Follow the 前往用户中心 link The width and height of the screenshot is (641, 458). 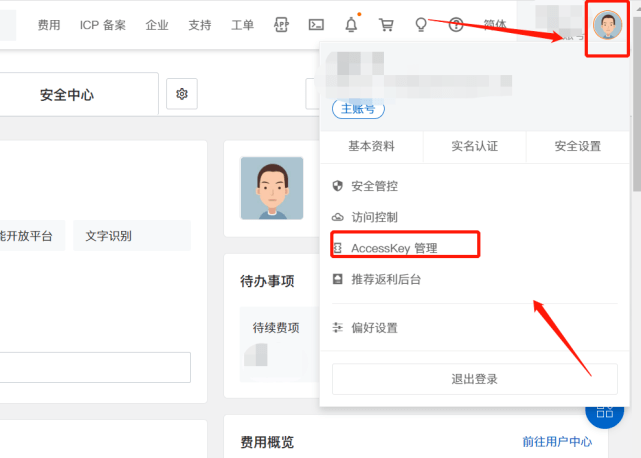[557, 442]
